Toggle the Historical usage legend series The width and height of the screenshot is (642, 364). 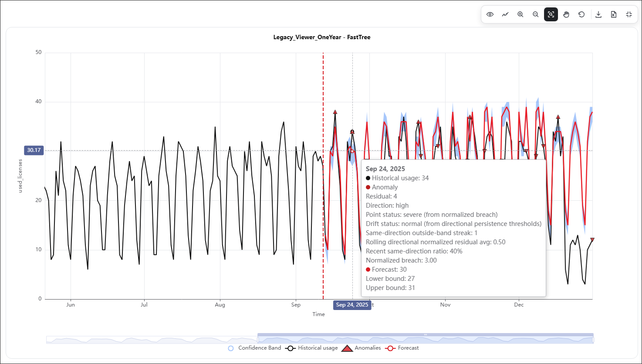coord(312,348)
